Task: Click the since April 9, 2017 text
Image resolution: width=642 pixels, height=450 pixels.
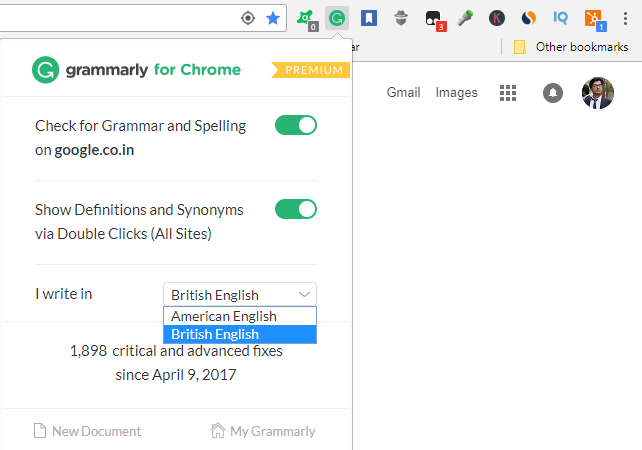Action: click(176, 375)
